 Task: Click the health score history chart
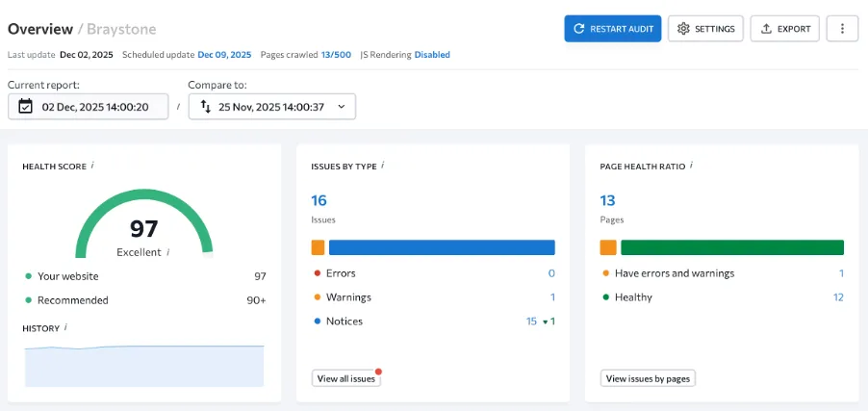click(x=144, y=365)
